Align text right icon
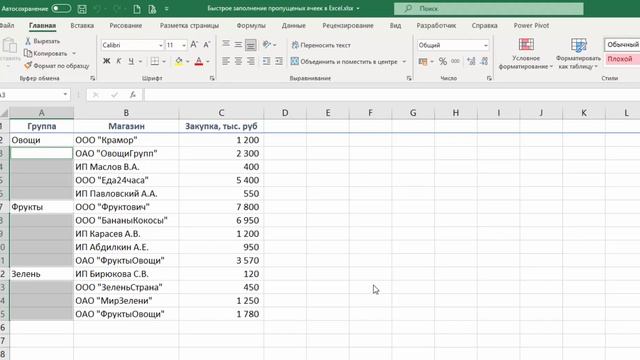This screenshot has height=360, width=640. [251, 61]
